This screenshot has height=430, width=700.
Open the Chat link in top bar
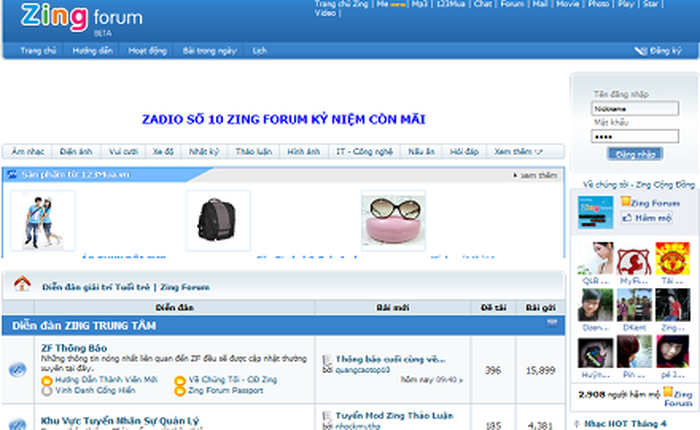point(483,4)
